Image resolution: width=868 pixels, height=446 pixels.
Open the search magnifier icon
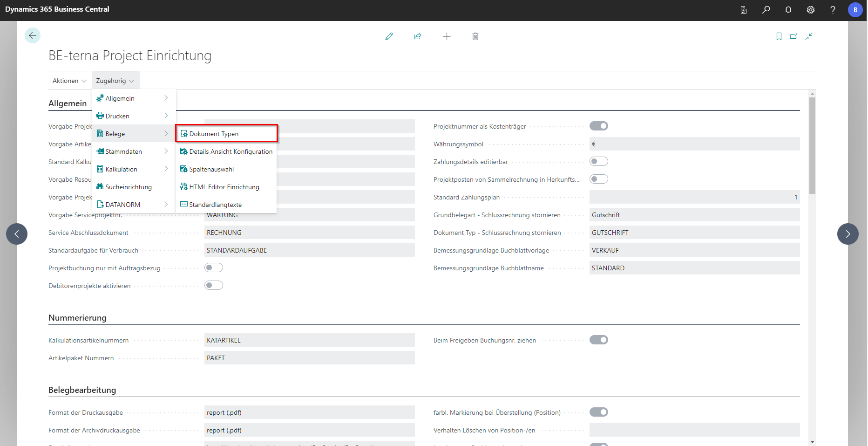point(766,10)
